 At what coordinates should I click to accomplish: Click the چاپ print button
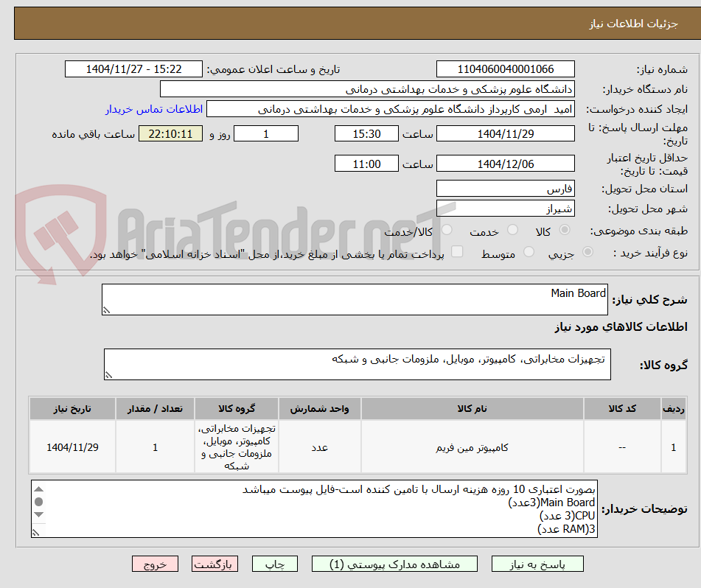[274, 564]
